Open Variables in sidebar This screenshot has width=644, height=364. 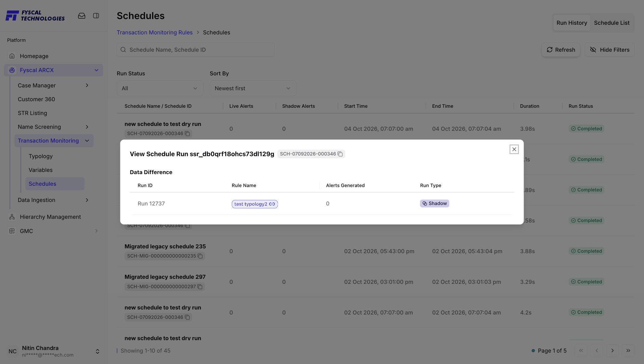(x=41, y=170)
